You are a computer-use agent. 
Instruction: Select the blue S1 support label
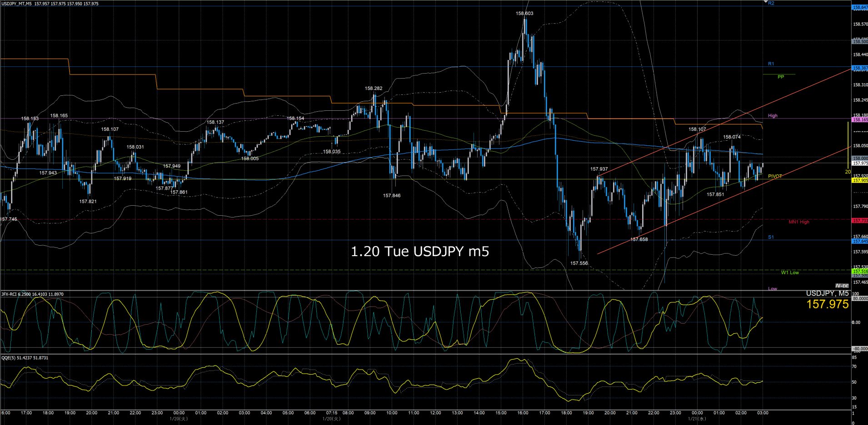pos(771,237)
